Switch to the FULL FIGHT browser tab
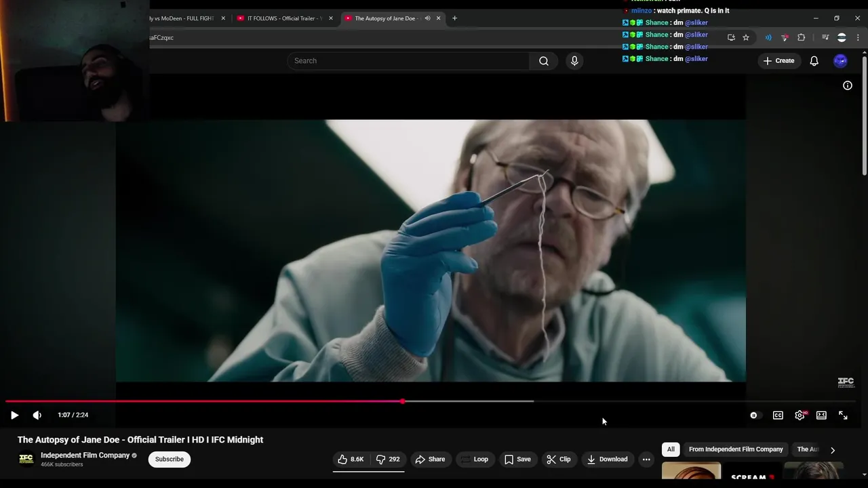 click(x=182, y=18)
